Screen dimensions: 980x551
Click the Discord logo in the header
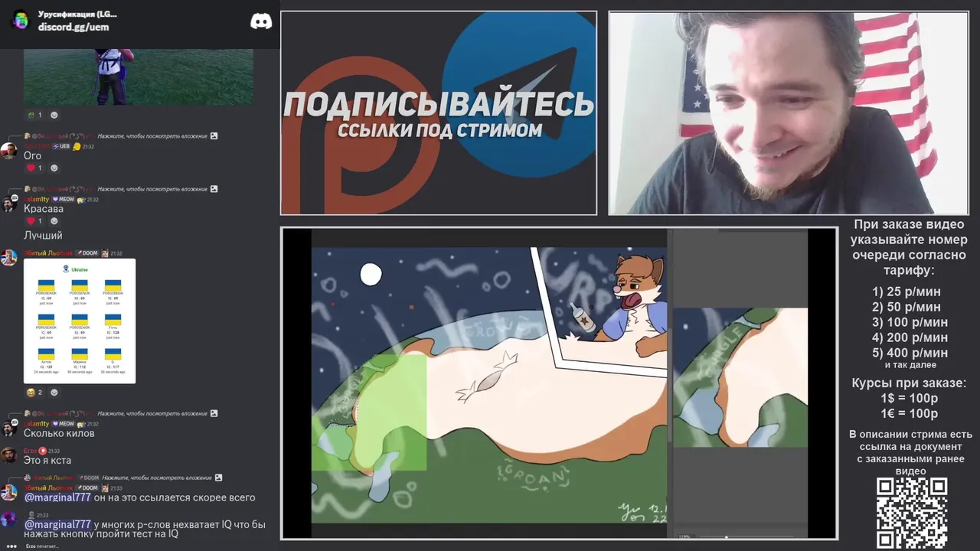click(261, 21)
